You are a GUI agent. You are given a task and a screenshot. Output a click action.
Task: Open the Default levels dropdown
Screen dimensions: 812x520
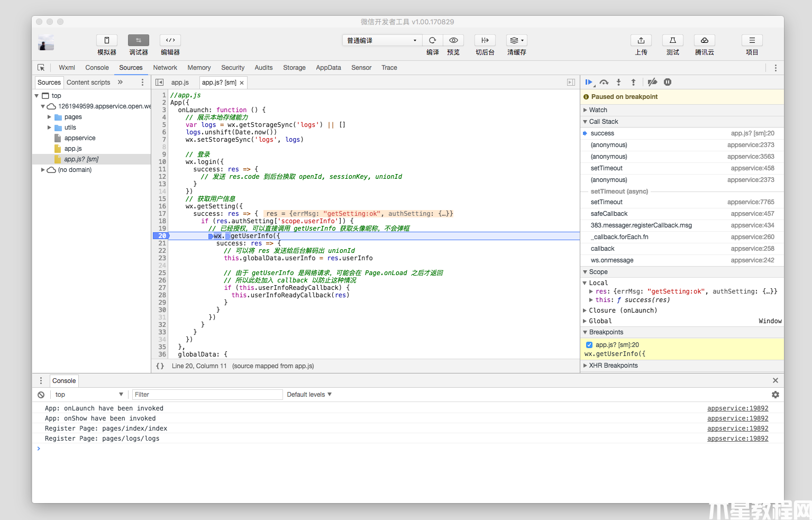(x=309, y=395)
